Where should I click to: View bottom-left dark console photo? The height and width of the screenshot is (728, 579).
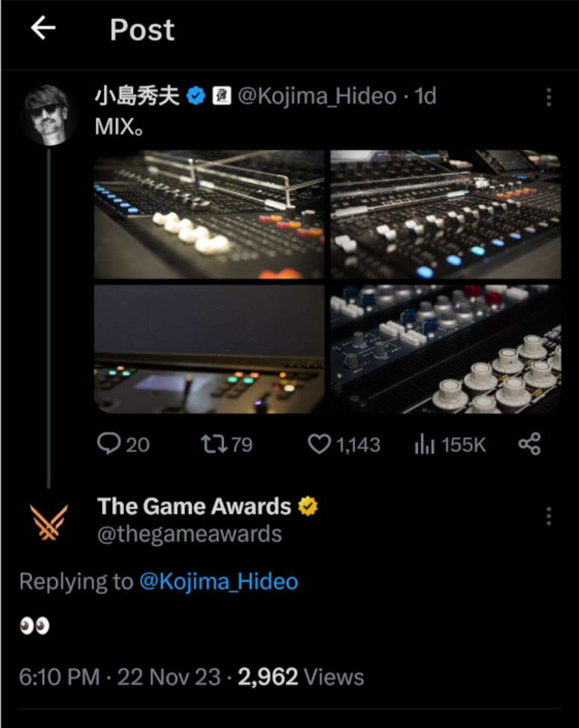click(x=209, y=349)
